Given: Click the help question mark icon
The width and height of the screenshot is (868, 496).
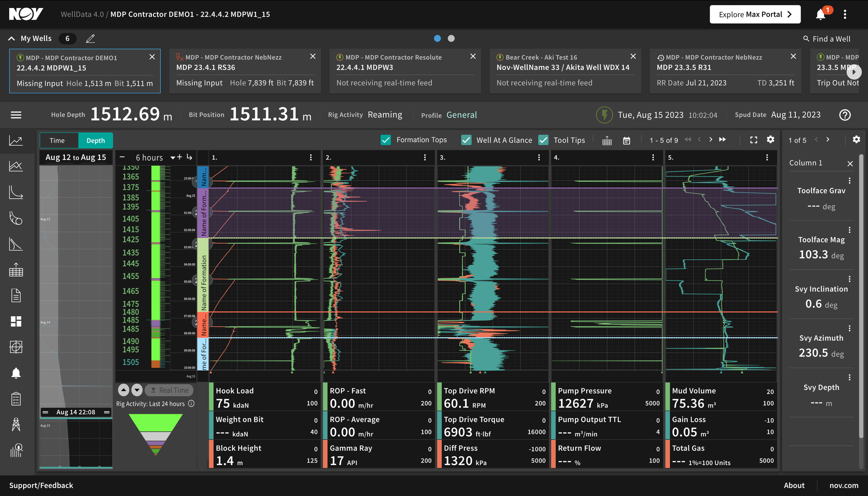Looking at the screenshot, I should point(845,115).
